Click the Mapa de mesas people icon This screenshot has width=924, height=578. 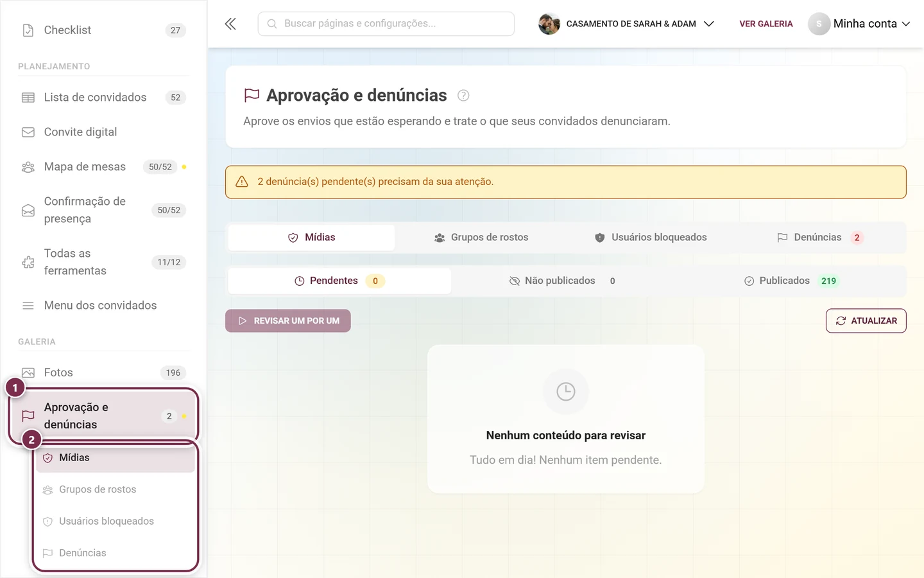pyautogui.click(x=28, y=167)
